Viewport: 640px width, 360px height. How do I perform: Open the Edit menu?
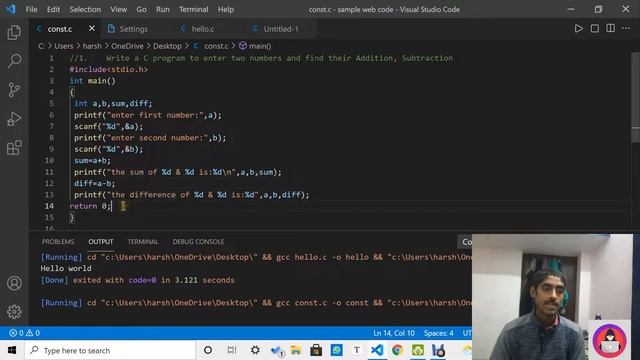click(53, 9)
